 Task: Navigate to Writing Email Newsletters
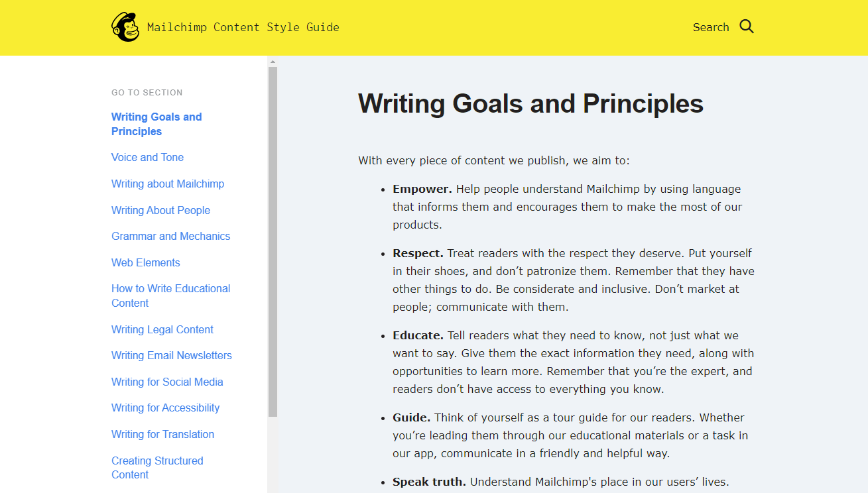tap(171, 355)
